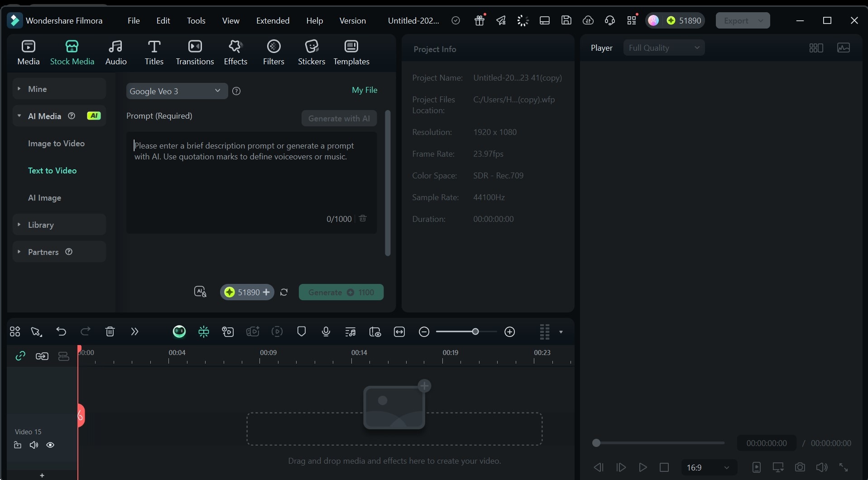Open the Titles tab
This screenshot has width=868, height=480.
coord(154,53)
